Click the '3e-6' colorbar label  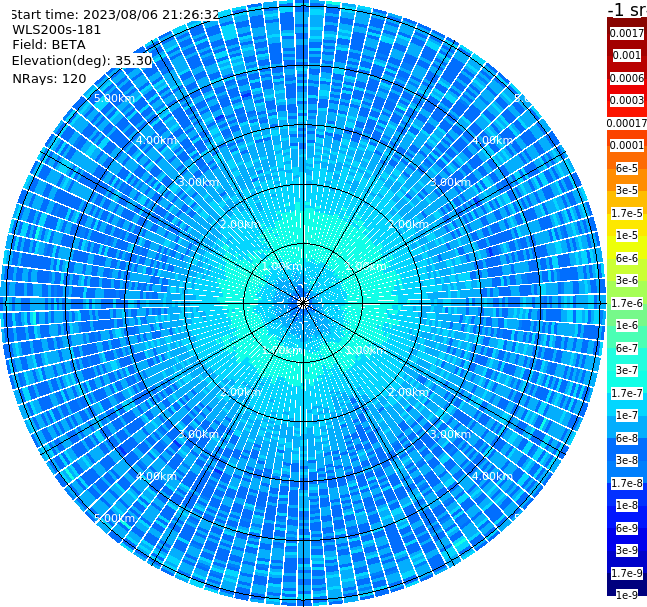point(627,280)
